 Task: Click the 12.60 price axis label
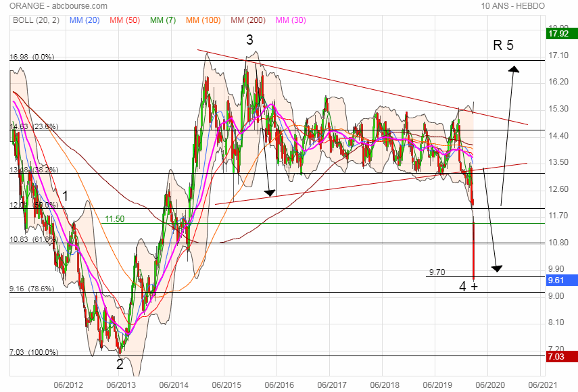click(558, 189)
